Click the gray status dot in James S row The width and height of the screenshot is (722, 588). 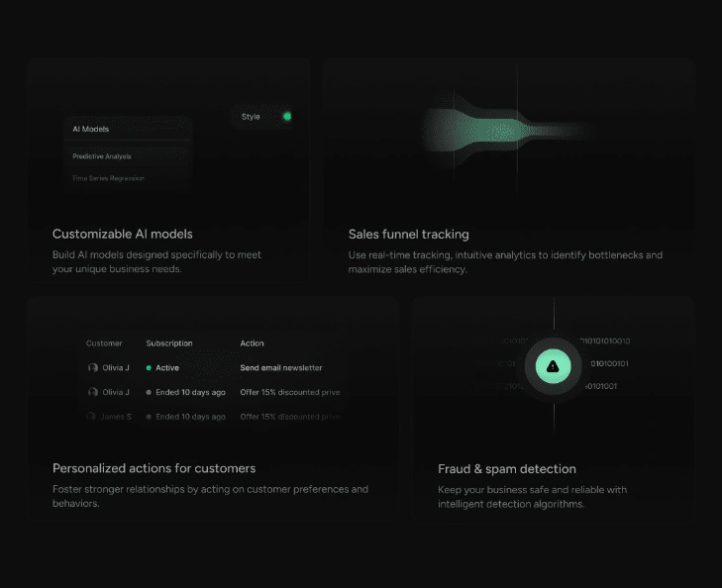coord(149,417)
